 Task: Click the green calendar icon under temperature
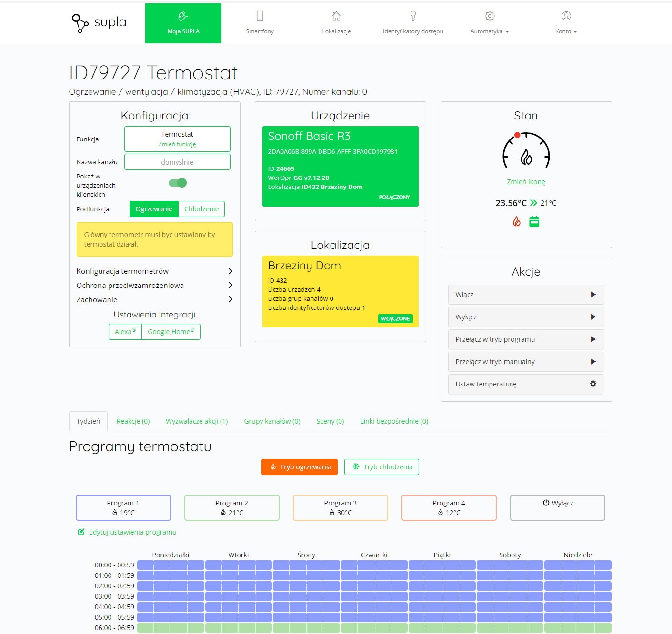pyautogui.click(x=534, y=221)
